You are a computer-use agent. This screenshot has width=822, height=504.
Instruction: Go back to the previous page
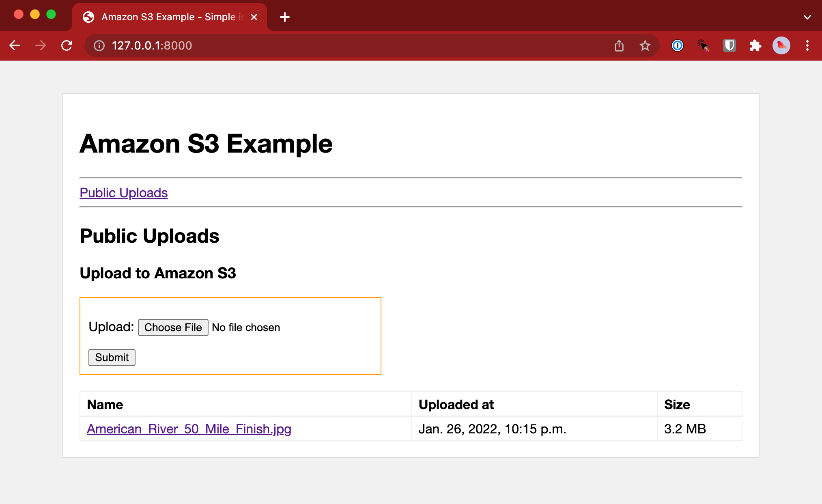(15, 45)
